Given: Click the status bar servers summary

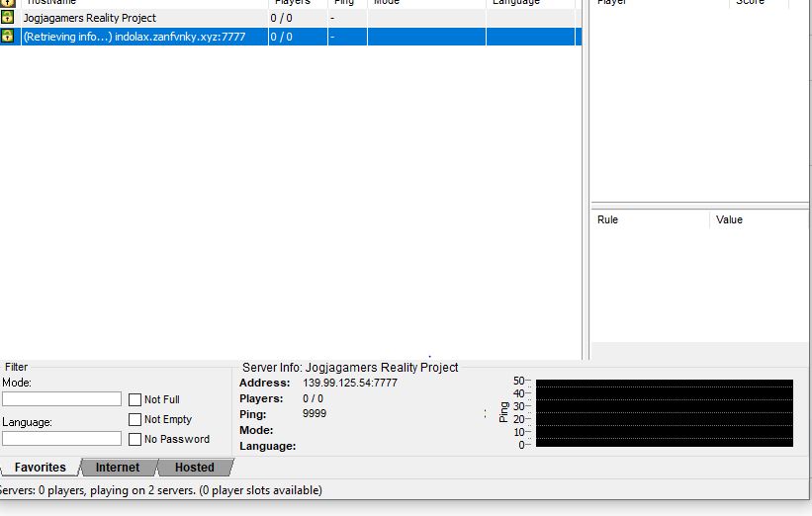Looking at the screenshot, I should click(x=161, y=490).
